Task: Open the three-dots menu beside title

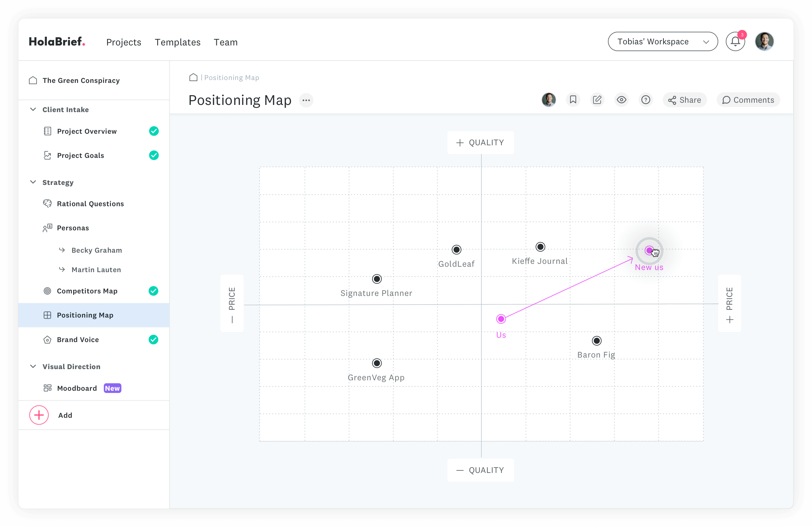Action: pos(306,100)
